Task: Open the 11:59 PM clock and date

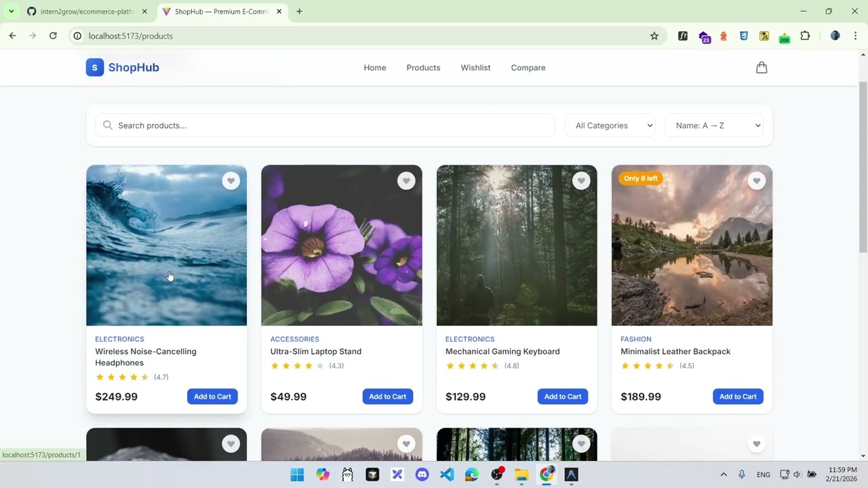Action: coord(841,474)
